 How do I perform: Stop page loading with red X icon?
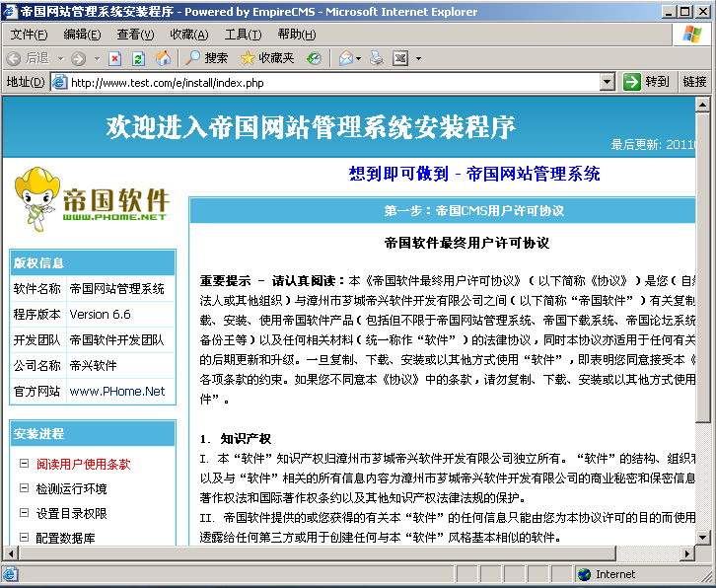[x=114, y=58]
